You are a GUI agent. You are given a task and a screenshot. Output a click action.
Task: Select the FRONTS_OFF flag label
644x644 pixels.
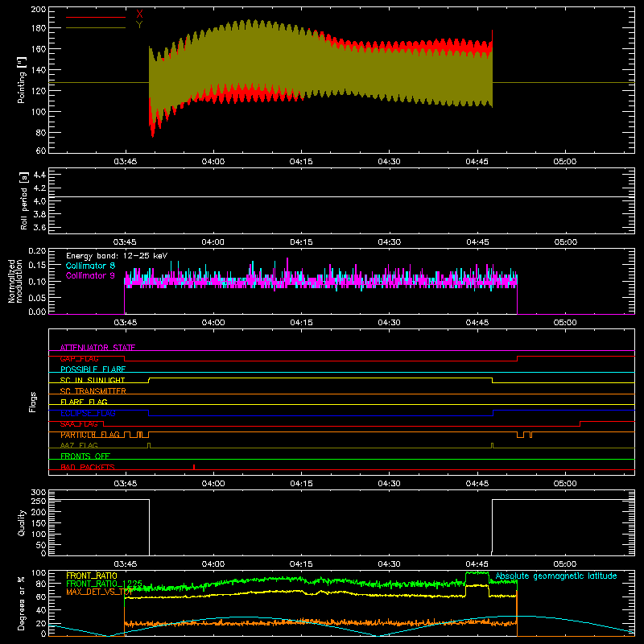[x=85, y=456]
